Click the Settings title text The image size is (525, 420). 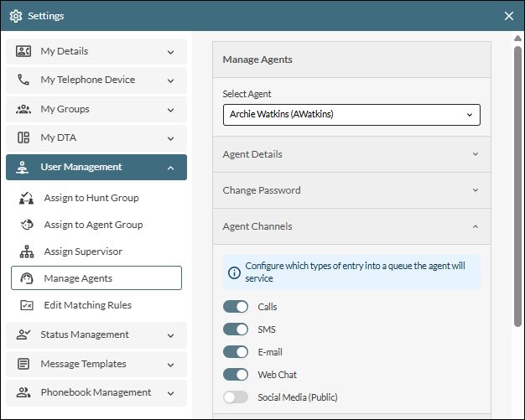[46, 16]
